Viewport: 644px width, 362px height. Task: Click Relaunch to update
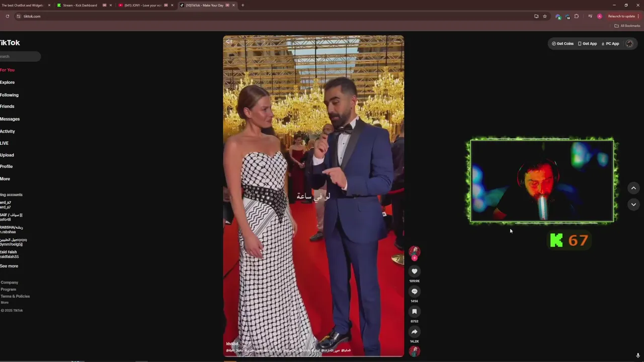click(621, 16)
